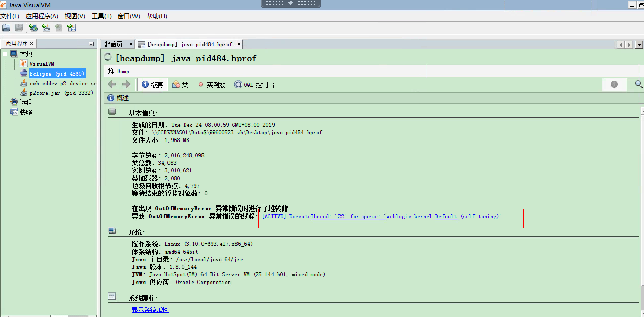Click the java_pid484.hprof file path text

[x=237, y=132]
